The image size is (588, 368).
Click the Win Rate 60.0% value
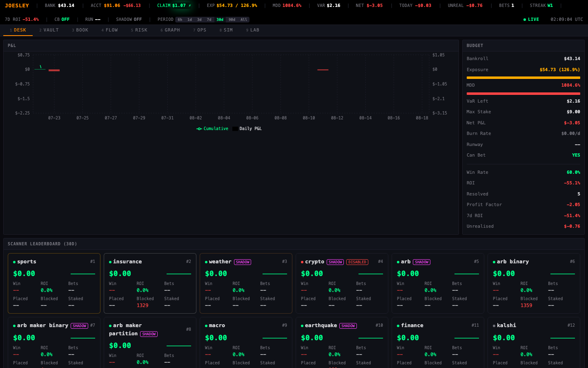pyautogui.click(x=573, y=173)
